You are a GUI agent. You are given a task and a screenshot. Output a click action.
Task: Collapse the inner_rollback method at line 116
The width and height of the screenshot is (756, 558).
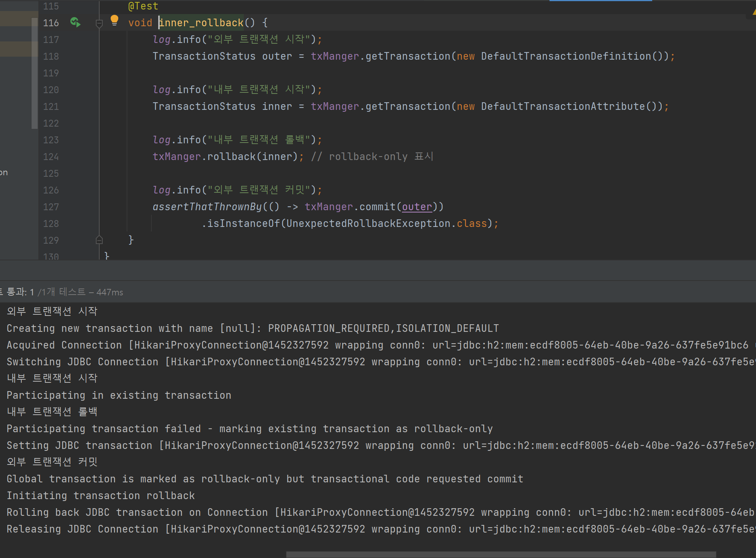[99, 24]
